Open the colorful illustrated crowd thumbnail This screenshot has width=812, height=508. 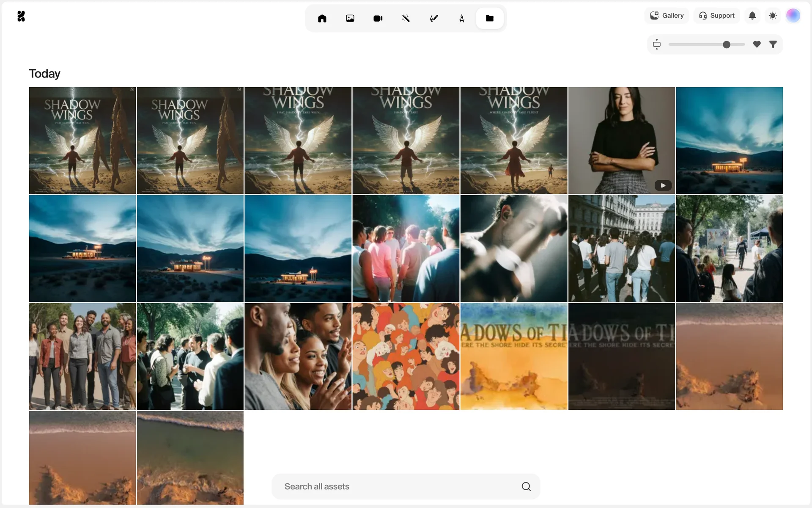click(x=406, y=356)
